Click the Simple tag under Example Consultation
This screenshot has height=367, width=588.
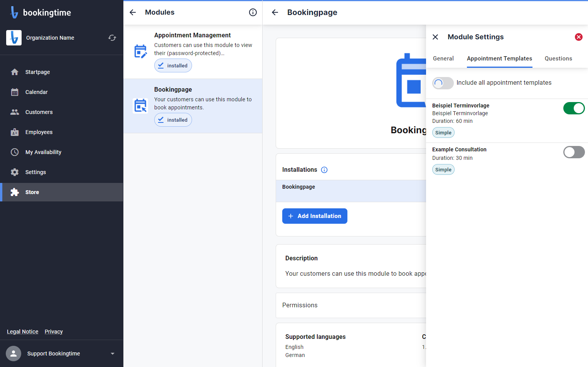(x=443, y=170)
